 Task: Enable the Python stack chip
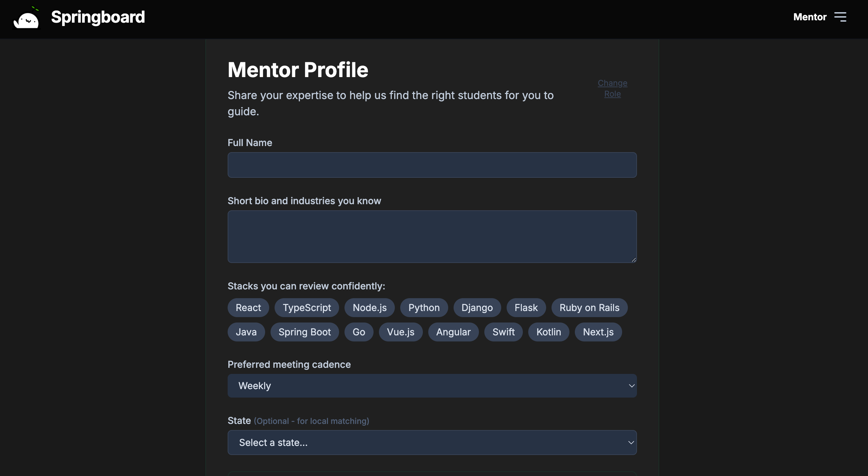tap(424, 308)
